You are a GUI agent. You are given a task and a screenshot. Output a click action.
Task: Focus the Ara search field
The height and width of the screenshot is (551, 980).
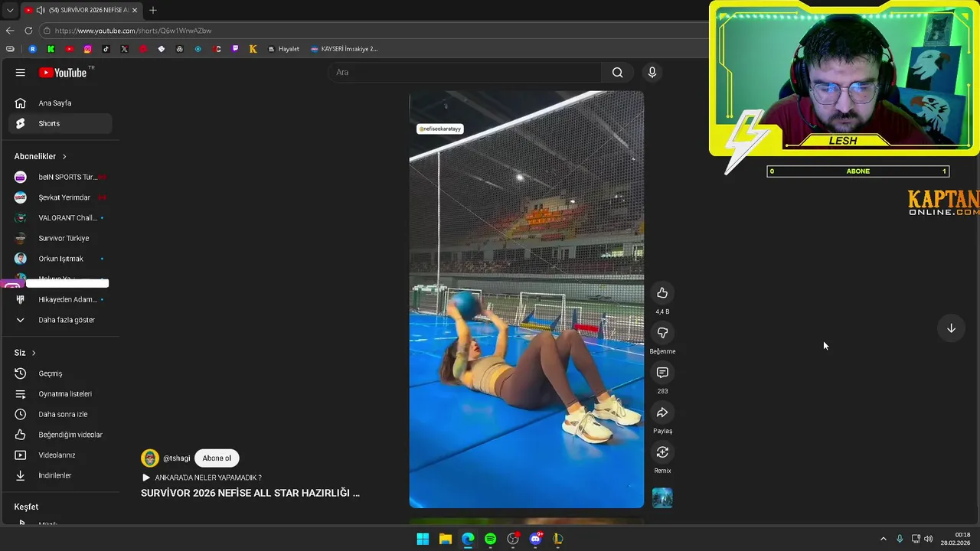coord(465,73)
